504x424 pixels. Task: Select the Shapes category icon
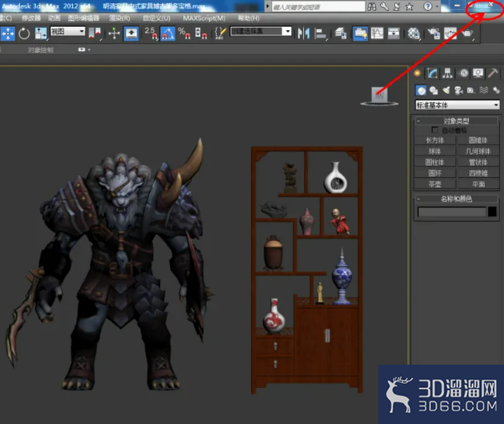(434, 90)
